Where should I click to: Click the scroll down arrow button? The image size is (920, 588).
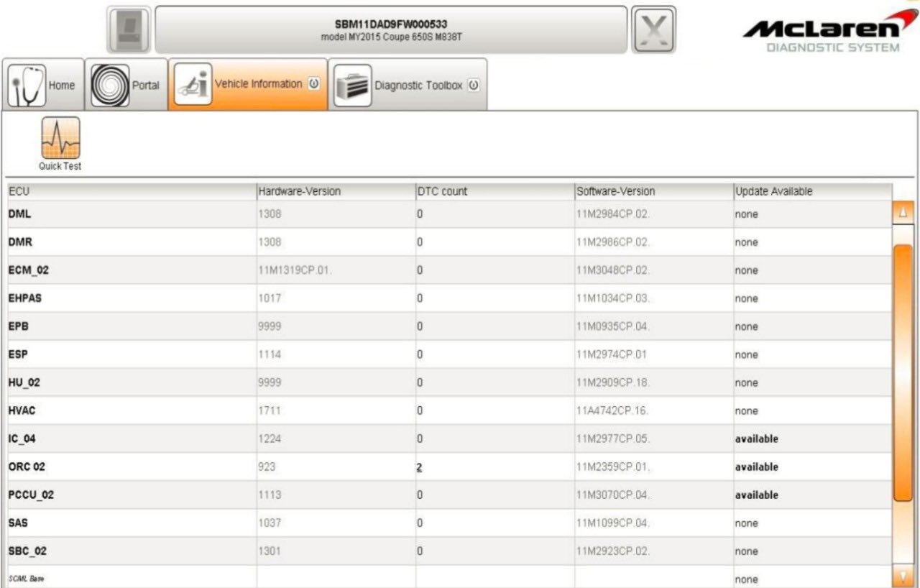[x=903, y=576]
